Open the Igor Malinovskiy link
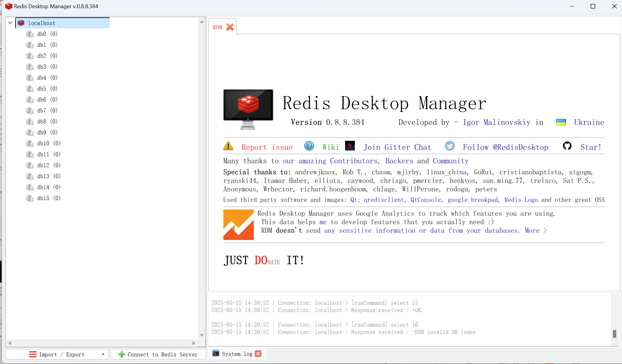Image resolution: width=622 pixels, height=364 pixels. pyautogui.click(x=496, y=122)
